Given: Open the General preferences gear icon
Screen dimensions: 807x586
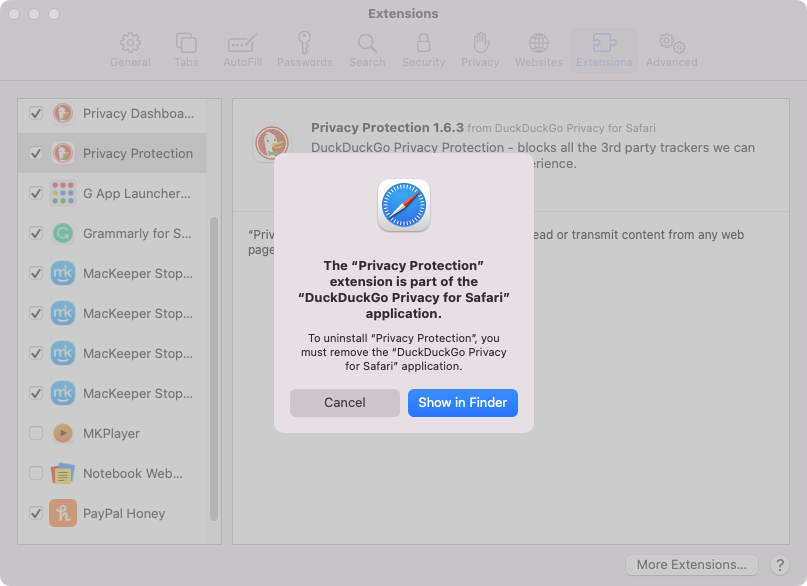Looking at the screenshot, I should pos(130,50).
